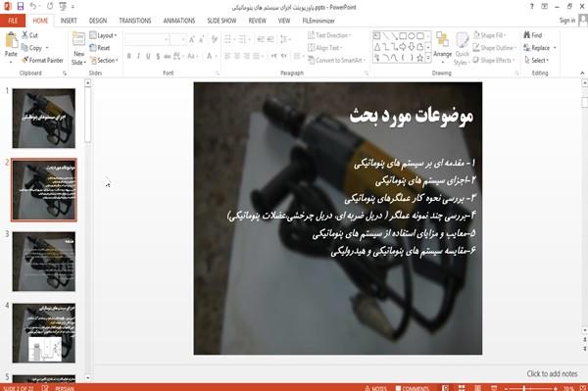This screenshot has width=588, height=391.
Task: Select slide 4 thumbnail
Action: (x=44, y=333)
